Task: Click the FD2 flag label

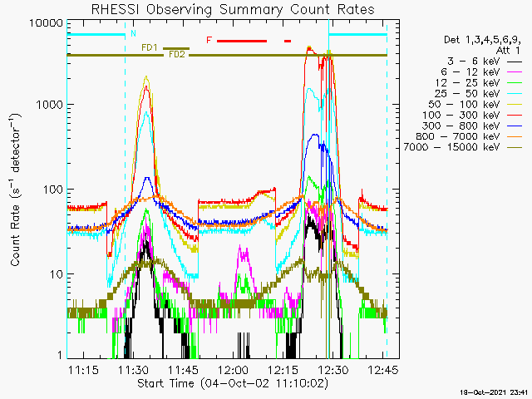Action: coord(177,55)
